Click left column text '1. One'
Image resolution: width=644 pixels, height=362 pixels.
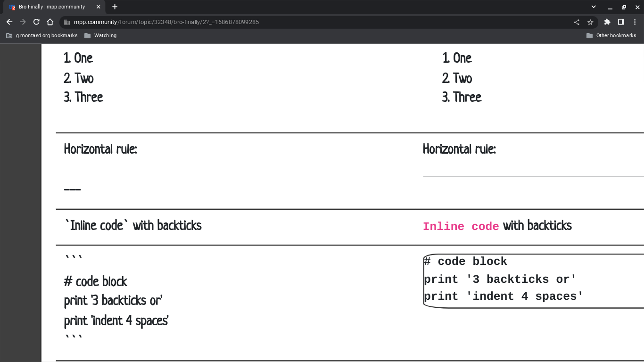pos(78,58)
